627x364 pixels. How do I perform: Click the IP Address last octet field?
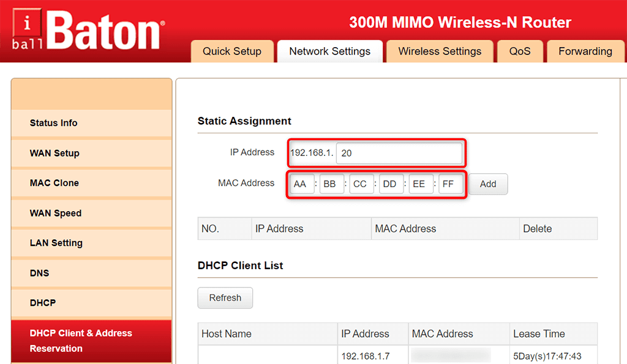pos(399,153)
